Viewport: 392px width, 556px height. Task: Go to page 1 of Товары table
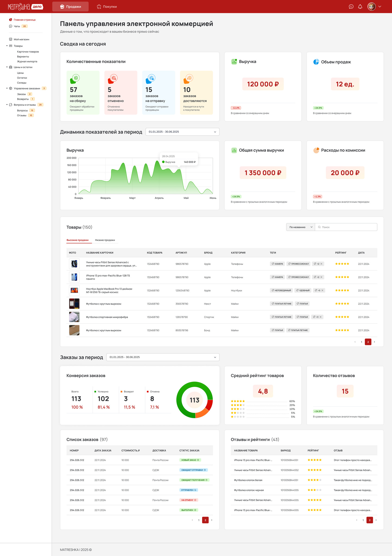tap(361, 342)
